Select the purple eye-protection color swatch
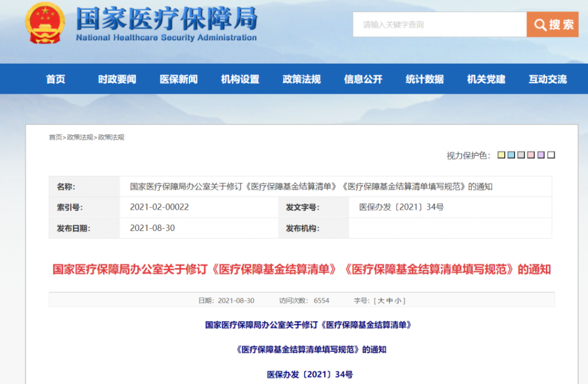This screenshot has height=384, width=588. (x=541, y=155)
